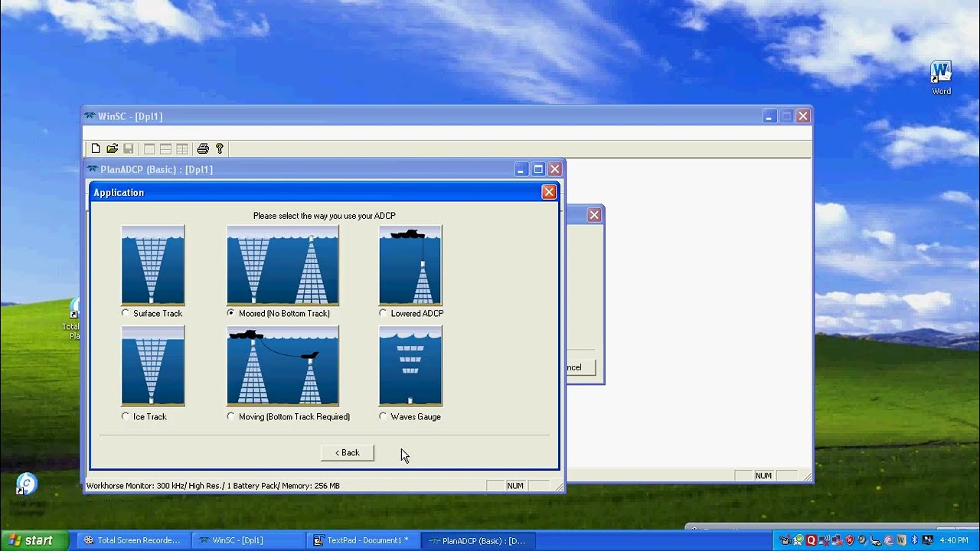Screen dimensions: 980x551
Task: Maximize the PlanADCP (Basic) window
Action: pos(538,169)
